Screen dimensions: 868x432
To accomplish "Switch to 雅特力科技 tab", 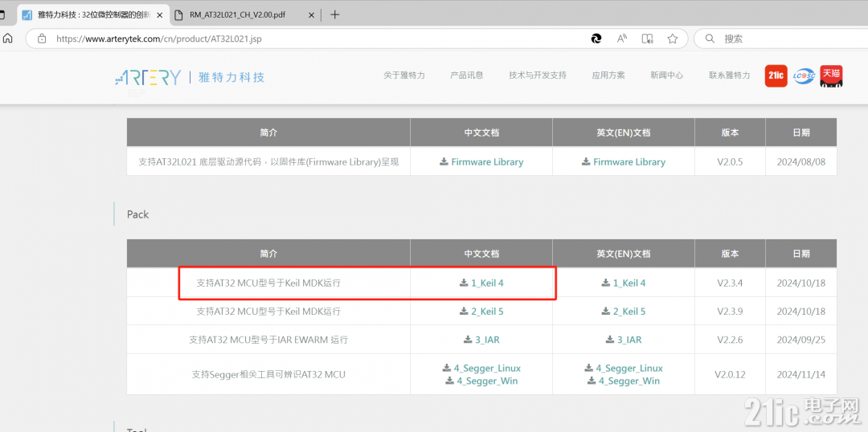I will 92,15.
